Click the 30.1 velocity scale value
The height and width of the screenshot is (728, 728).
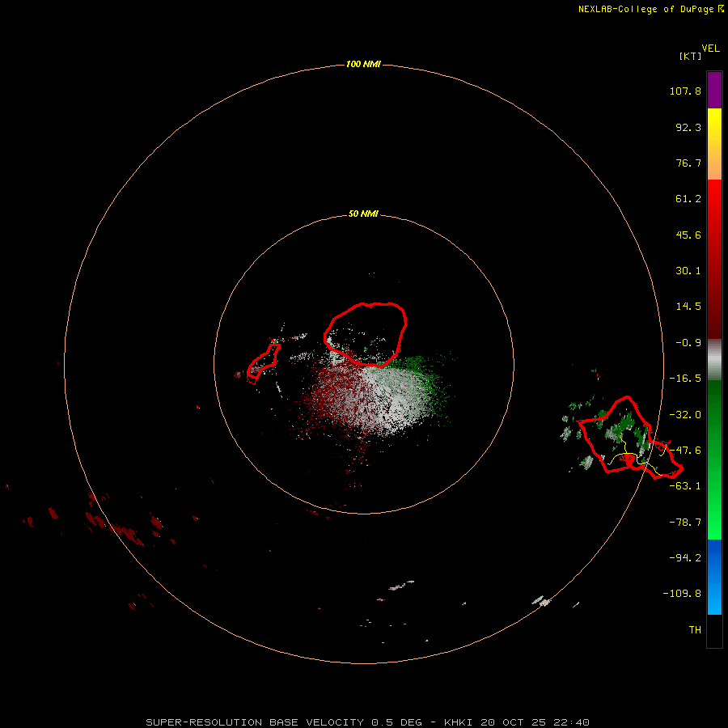688,271
